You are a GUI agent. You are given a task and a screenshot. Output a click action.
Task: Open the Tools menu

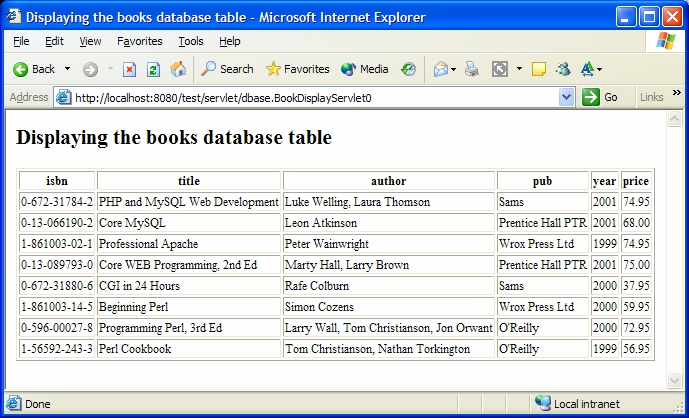191,41
